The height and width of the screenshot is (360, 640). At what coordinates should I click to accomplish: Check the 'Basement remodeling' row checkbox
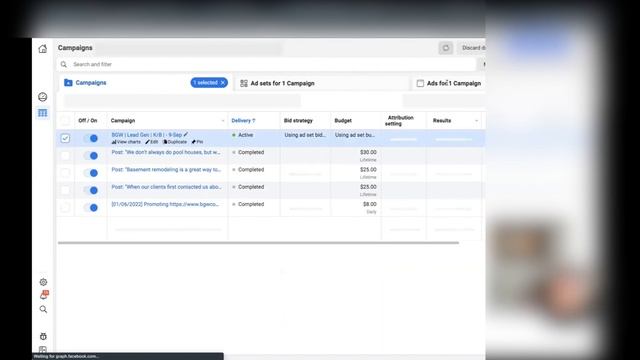(65, 173)
